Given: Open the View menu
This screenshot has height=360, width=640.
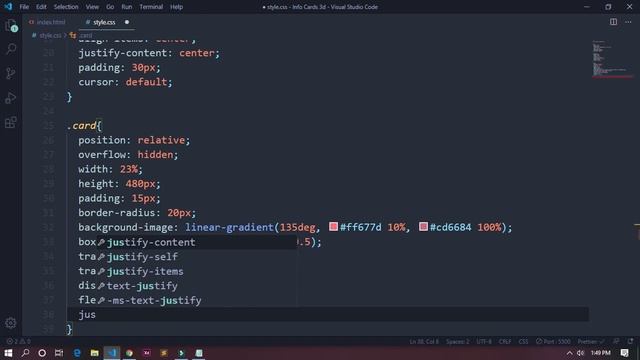Looking at the screenshot, I should coord(92,7).
